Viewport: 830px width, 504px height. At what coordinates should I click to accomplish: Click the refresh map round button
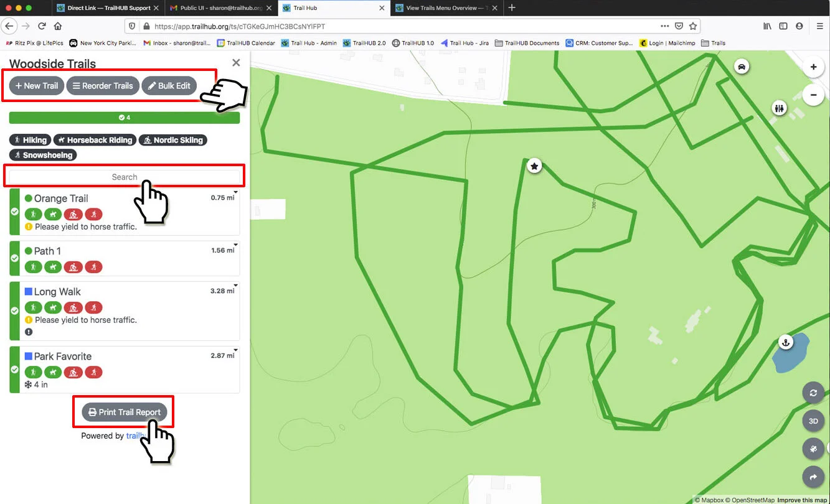(x=813, y=393)
